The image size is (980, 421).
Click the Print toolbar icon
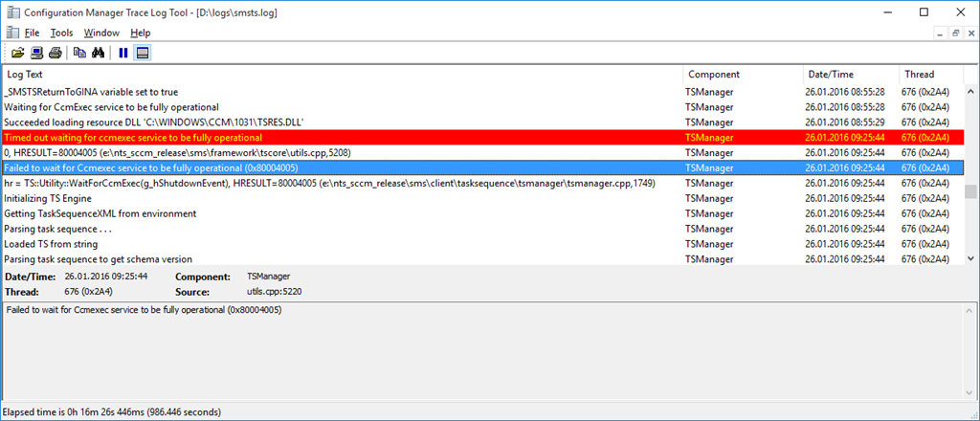coord(55,53)
